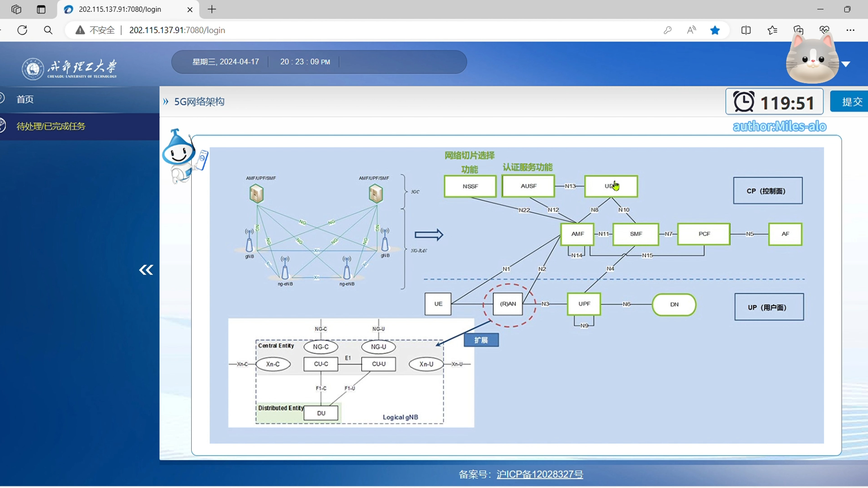Click the NSSF box in diagram

pos(470,186)
